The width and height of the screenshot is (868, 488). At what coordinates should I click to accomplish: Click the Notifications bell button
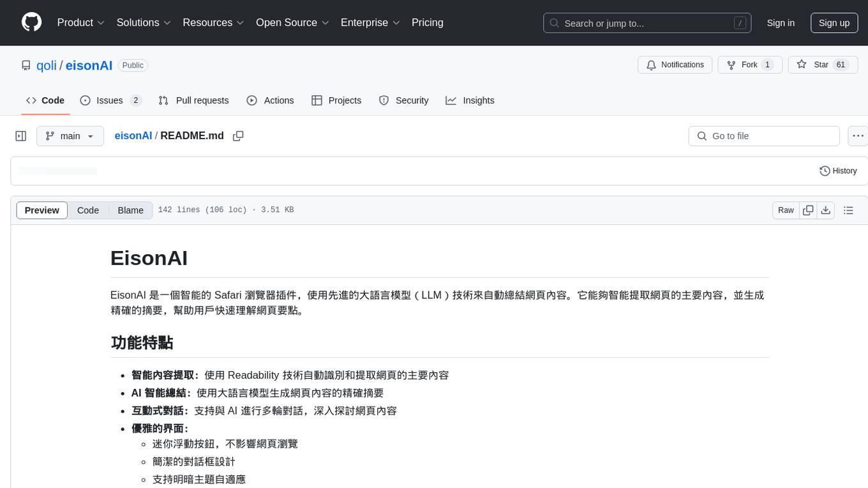coord(675,65)
